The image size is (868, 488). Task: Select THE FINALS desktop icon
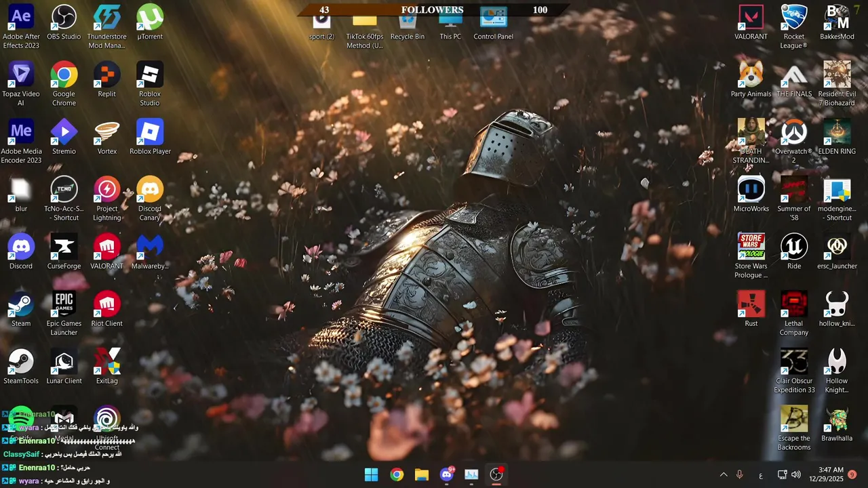794,81
